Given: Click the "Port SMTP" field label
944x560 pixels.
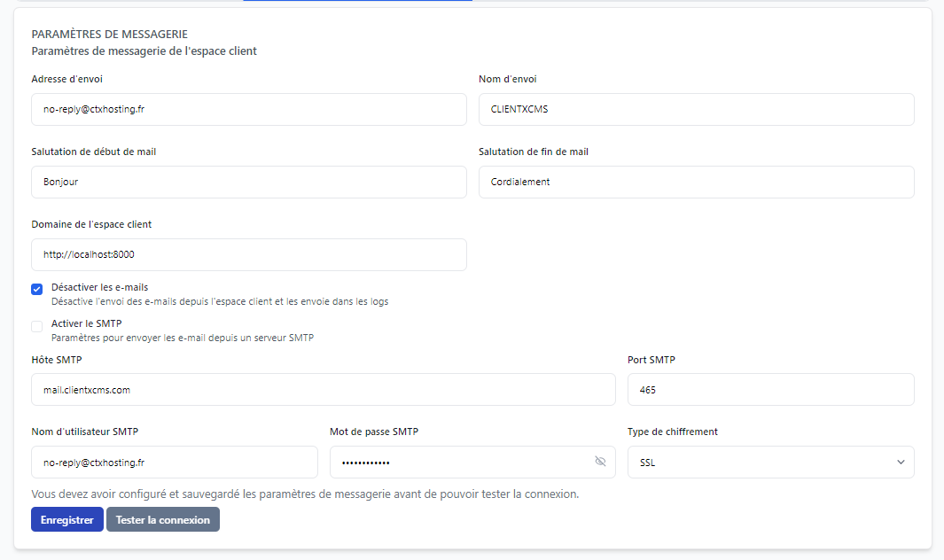Looking at the screenshot, I should point(651,360).
